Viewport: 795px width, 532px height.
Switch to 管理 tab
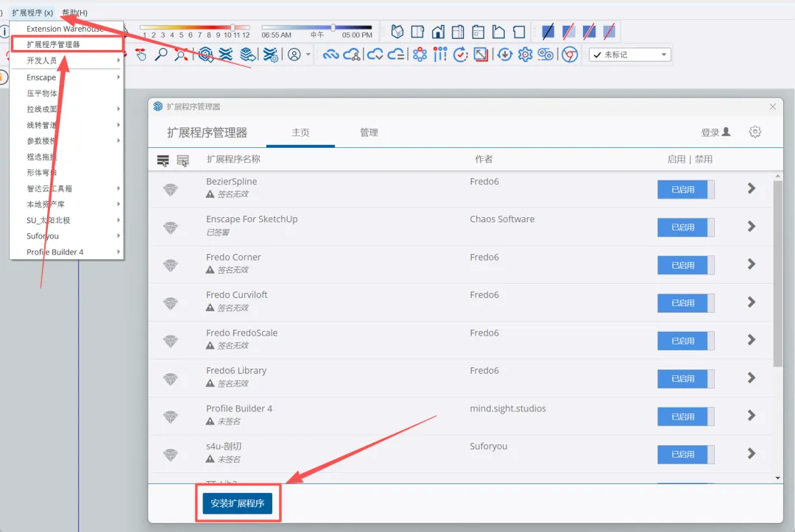click(369, 132)
